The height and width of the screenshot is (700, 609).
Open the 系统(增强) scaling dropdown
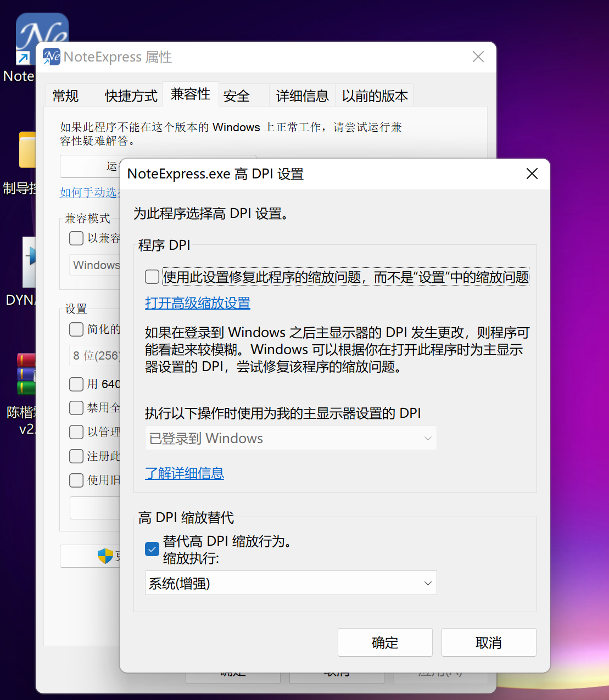(291, 583)
